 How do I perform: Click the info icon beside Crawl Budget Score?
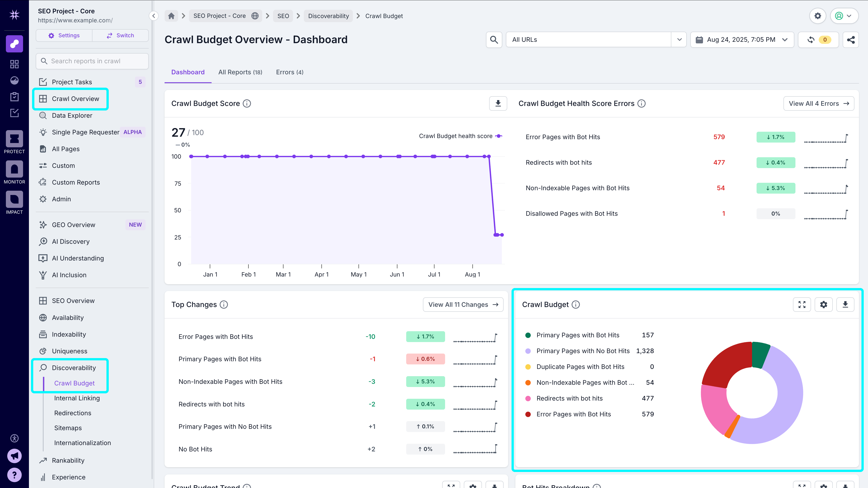pyautogui.click(x=247, y=103)
